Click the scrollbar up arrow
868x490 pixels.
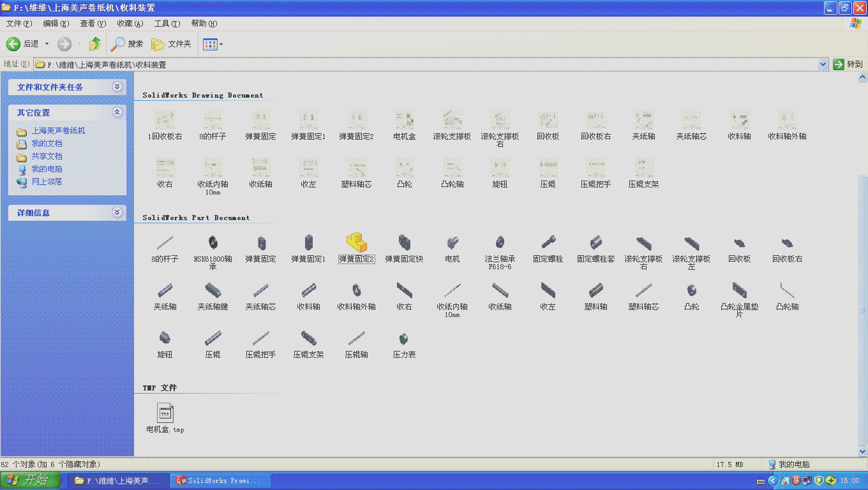tap(862, 78)
